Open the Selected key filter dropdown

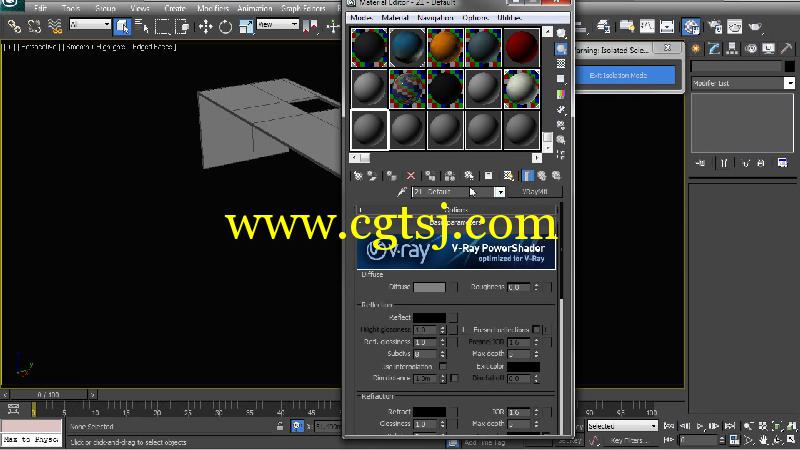pyautogui.click(x=622, y=426)
